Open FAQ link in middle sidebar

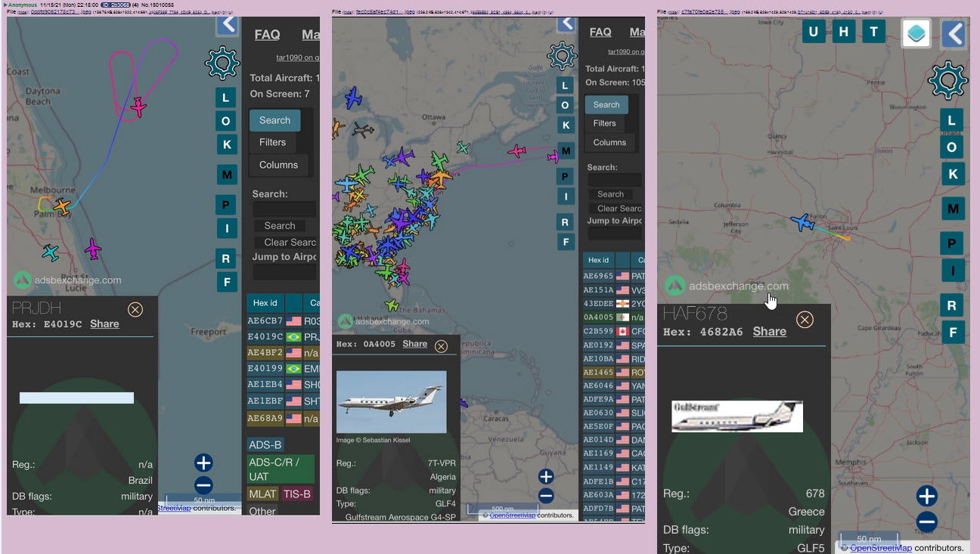pyautogui.click(x=600, y=32)
